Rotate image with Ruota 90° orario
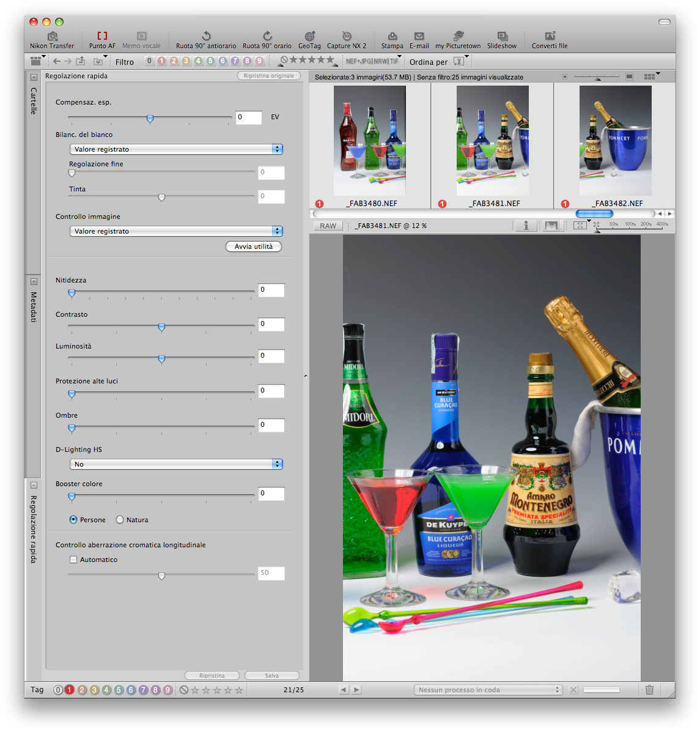Image resolution: width=700 pixels, height=732 pixels. [267, 40]
